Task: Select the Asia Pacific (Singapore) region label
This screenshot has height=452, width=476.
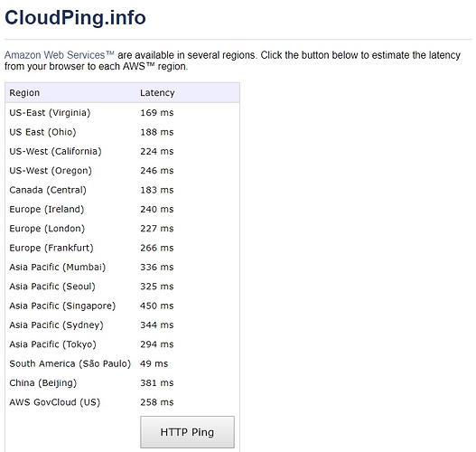Action: click(62, 306)
